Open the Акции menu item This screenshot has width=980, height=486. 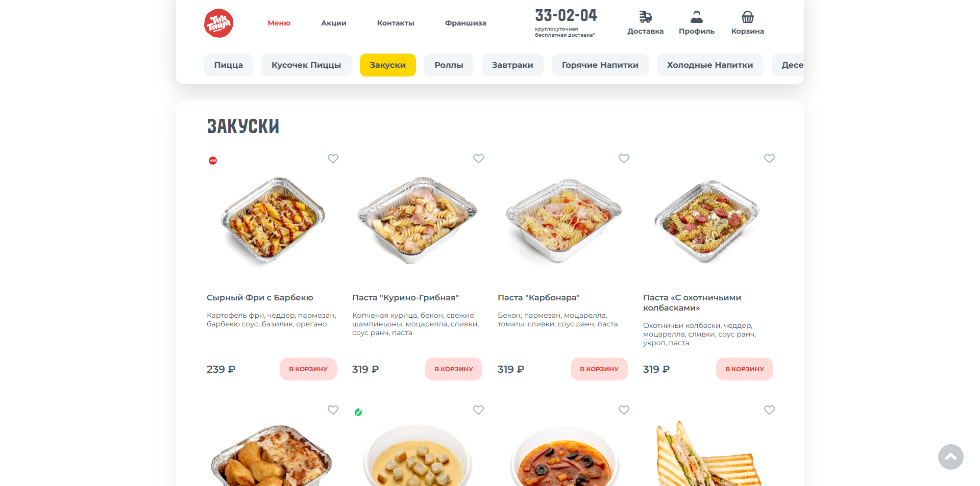coord(334,23)
